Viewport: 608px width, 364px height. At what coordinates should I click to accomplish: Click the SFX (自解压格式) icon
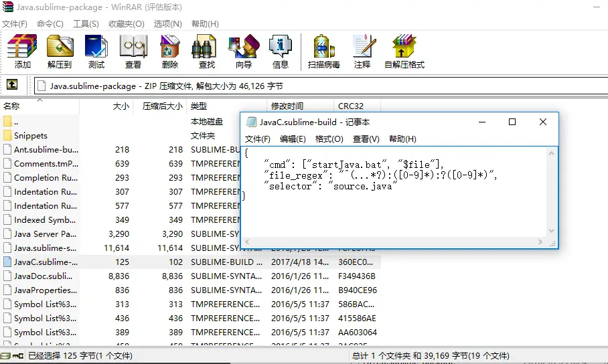point(404,51)
